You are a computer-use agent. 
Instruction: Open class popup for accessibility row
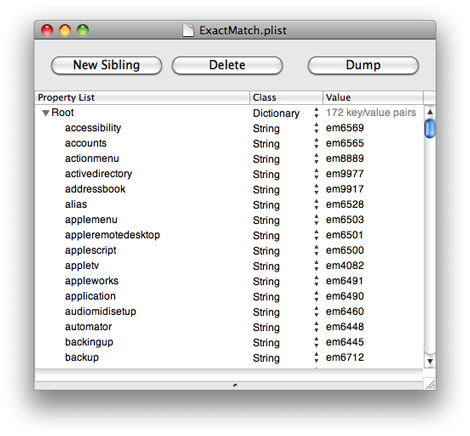click(x=316, y=128)
